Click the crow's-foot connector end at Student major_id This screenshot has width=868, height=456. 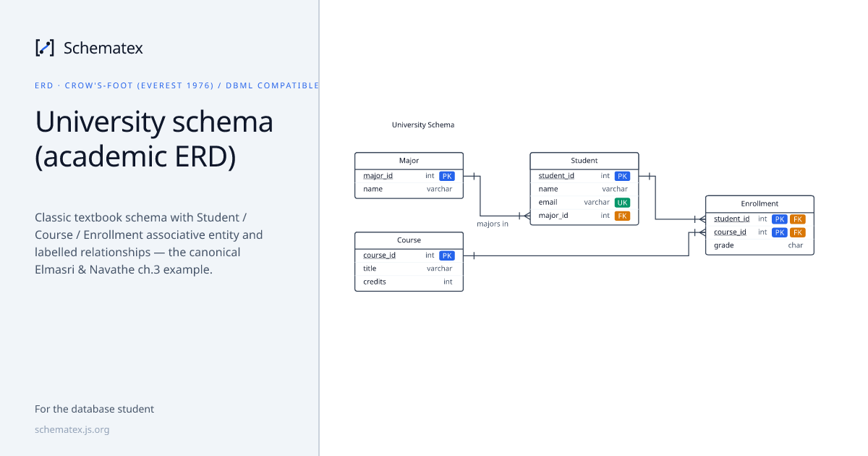click(524, 216)
